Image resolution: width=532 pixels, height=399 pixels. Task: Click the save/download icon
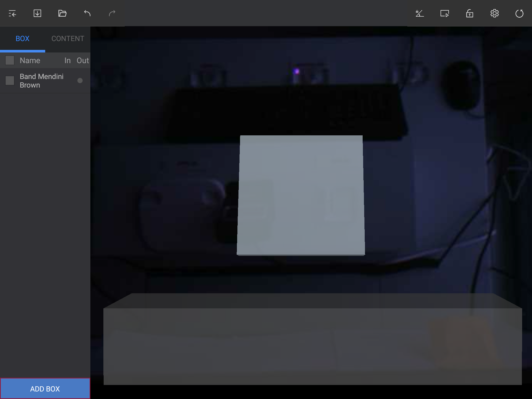pyautogui.click(x=37, y=13)
